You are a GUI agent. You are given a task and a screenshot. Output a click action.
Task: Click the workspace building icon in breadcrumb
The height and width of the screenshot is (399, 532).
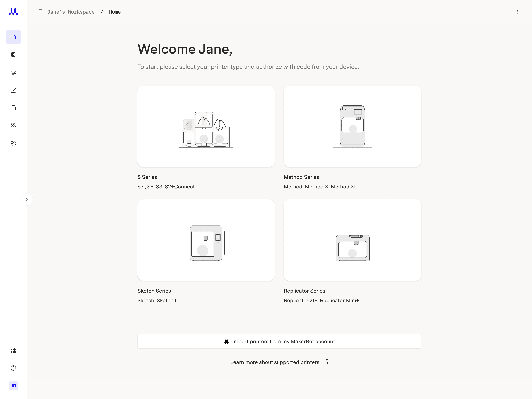(x=41, y=12)
